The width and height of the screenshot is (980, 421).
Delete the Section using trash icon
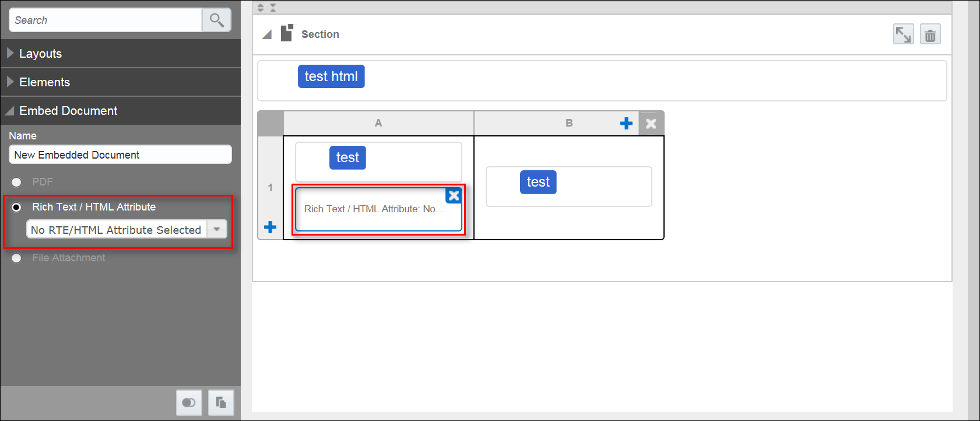(x=930, y=35)
